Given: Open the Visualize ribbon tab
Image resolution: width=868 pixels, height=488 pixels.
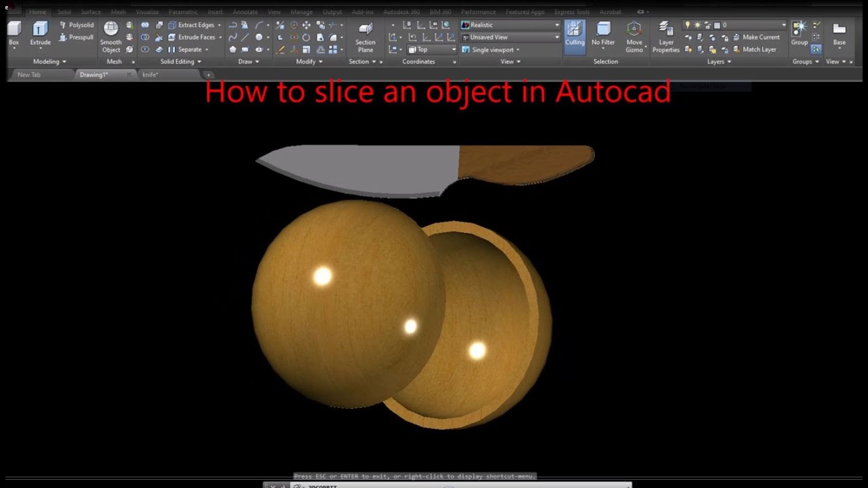Looking at the screenshot, I should 148,12.
